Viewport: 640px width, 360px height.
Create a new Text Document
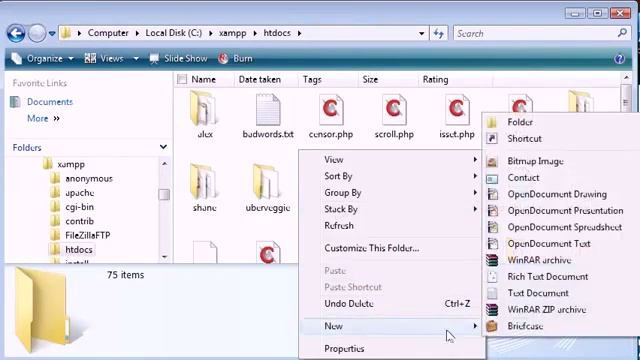click(561, 293)
